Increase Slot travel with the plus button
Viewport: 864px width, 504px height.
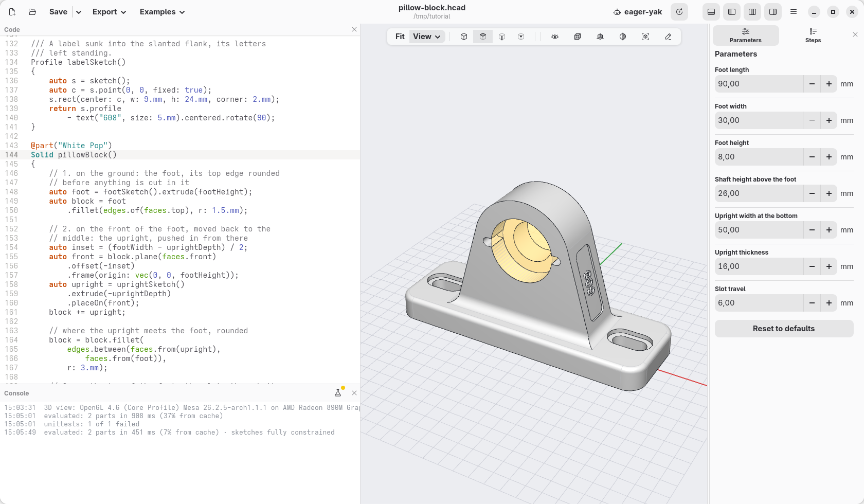(x=829, y=303)
